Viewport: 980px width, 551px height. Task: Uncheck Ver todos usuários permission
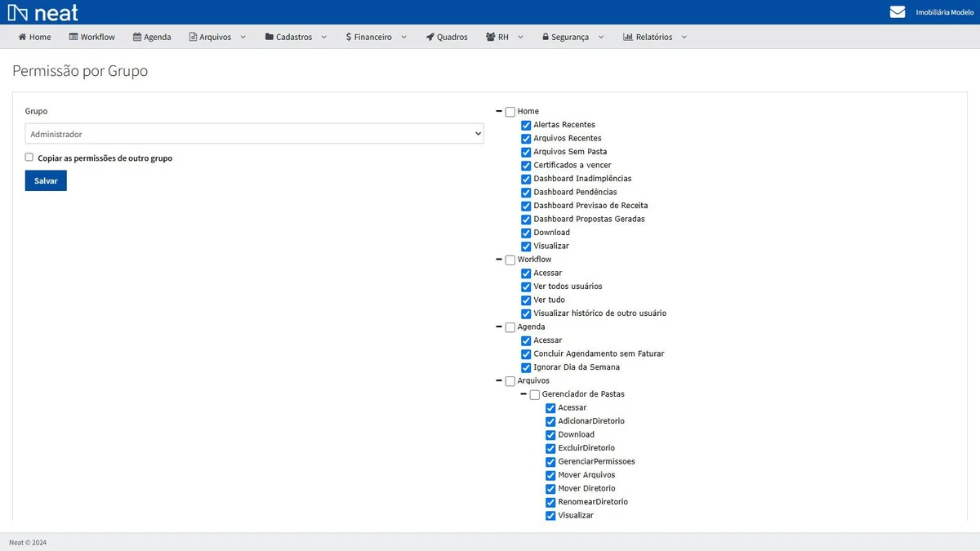[x=527, y=287]
